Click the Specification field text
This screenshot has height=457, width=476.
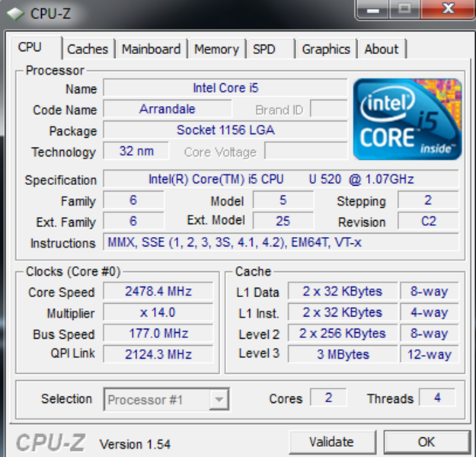tap(281, 179)
